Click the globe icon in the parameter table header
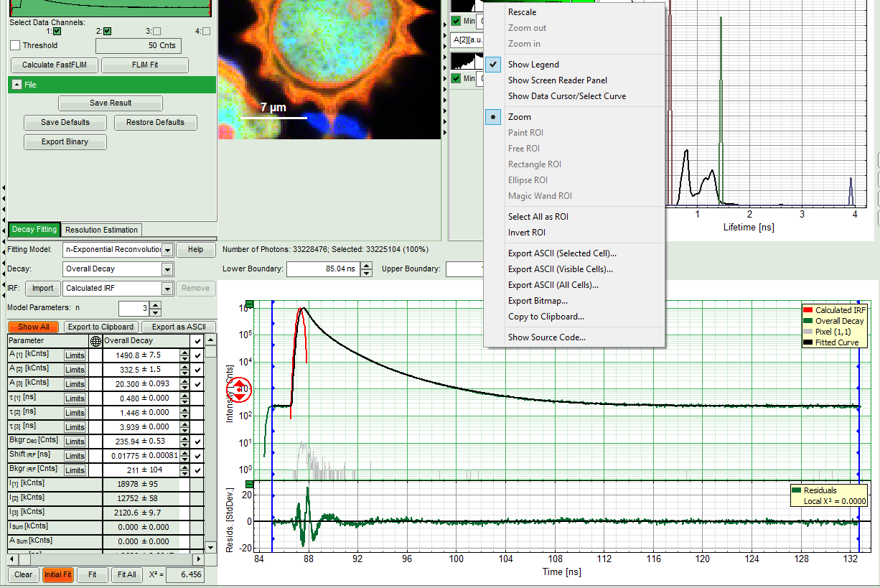 click(x=95, y=341)
